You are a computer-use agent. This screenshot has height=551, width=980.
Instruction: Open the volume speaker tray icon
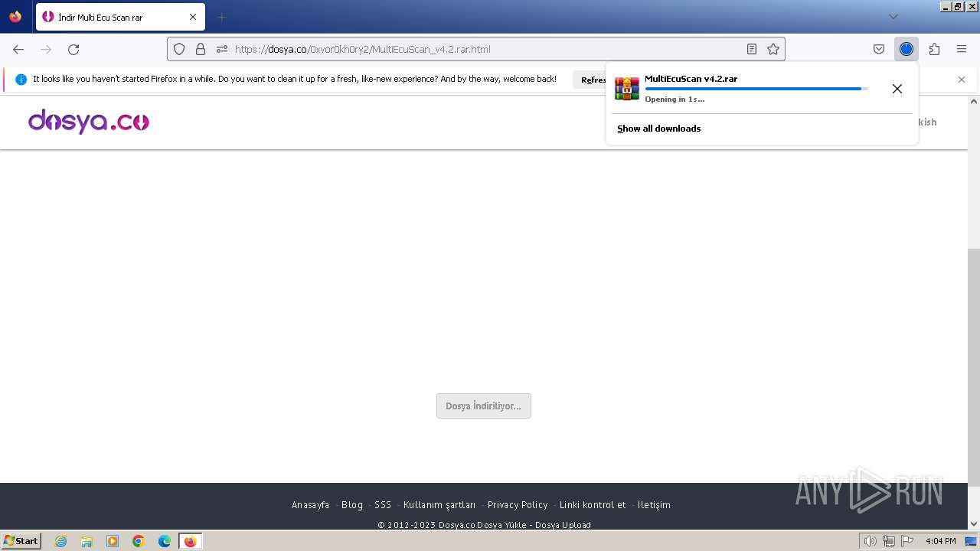870,541
